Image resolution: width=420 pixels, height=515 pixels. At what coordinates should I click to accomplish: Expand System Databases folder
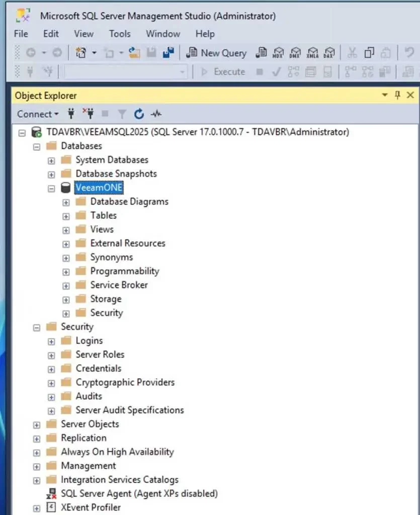point(51,160)
